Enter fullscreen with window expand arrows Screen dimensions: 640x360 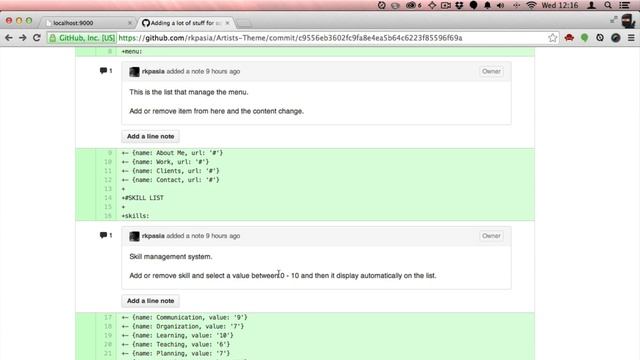coord(613,20)
